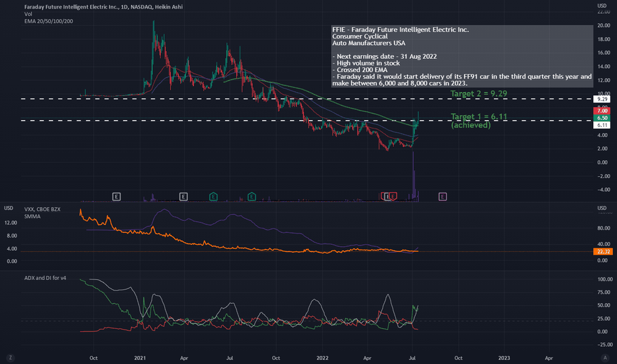617x364 pixels.
Task: Select the red 7.00 price label
Action: (602, 111)
